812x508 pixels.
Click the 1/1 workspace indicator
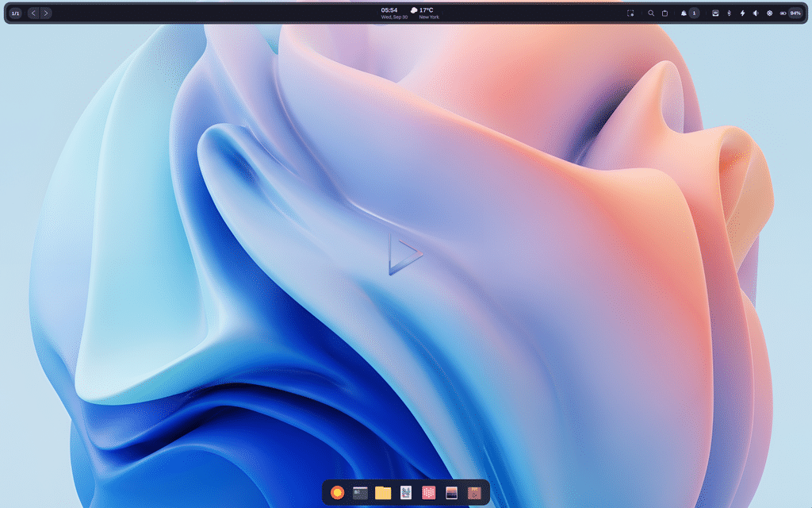click(16, 13)
